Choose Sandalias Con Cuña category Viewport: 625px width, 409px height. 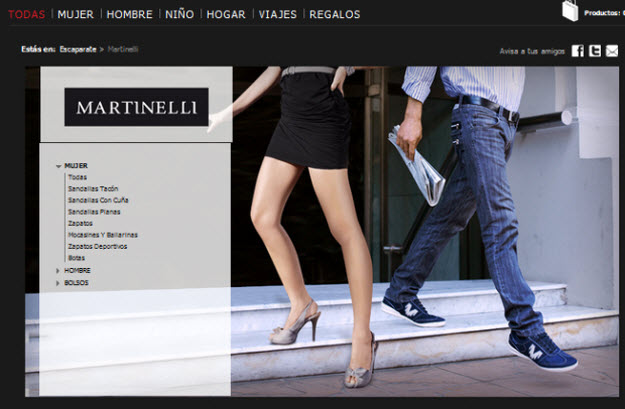click(98, 200)
